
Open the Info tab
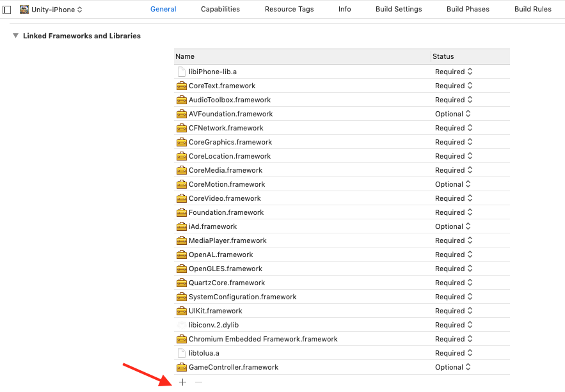344,10
